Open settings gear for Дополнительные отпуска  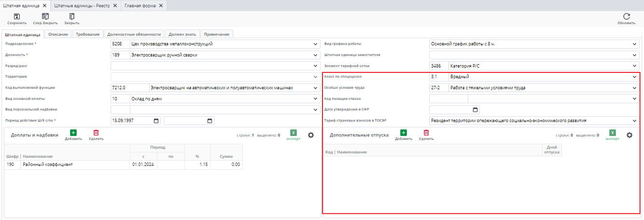(x=630, y=135)
